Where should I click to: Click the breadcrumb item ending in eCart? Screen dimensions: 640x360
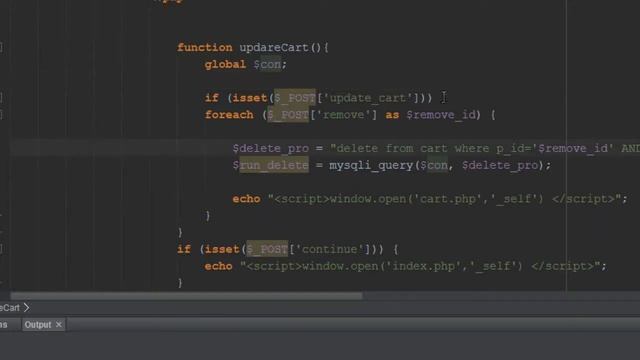coord(10,308)
